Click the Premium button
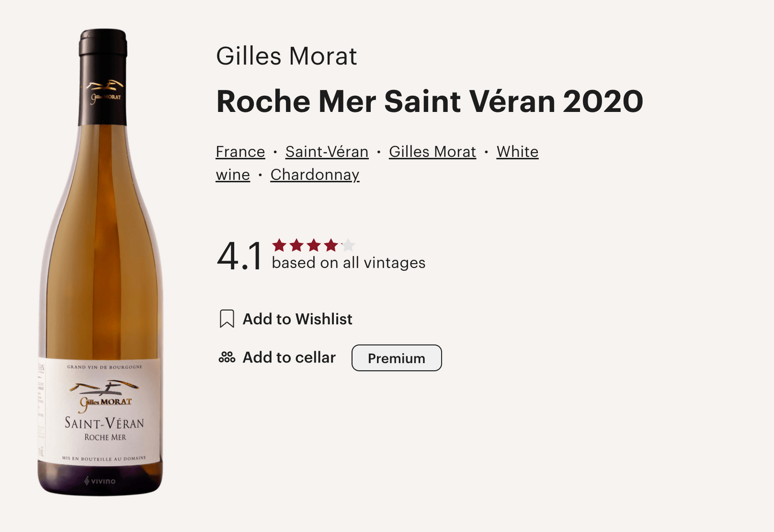 coord(396,358)
